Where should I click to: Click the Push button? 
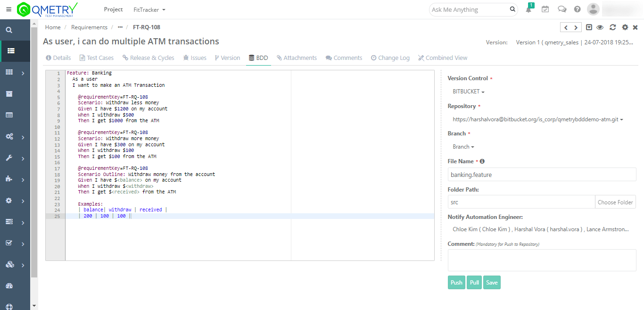tap(456, 283)
